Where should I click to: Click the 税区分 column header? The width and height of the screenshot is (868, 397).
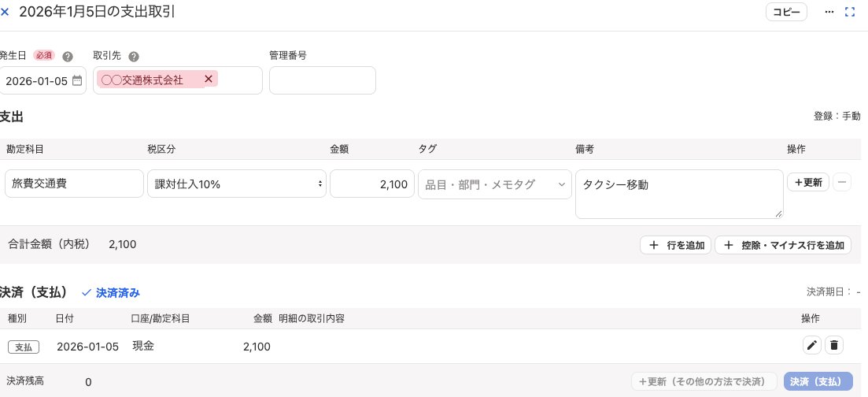[161, 149]
